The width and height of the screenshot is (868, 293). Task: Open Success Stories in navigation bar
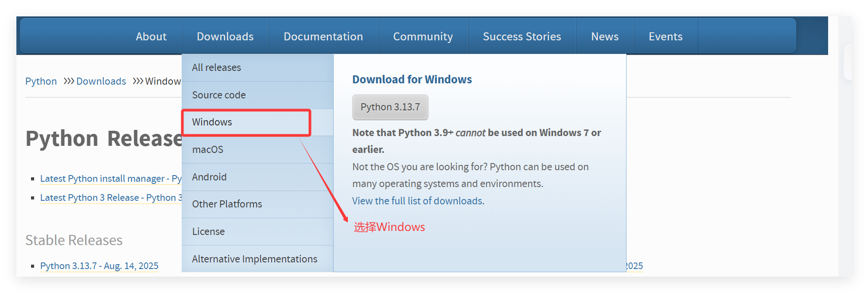point(522,36)
